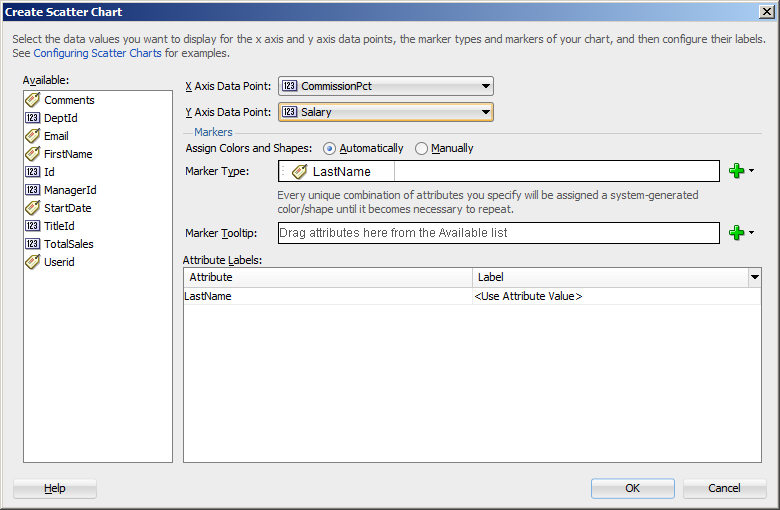
Task: Click the Comments attribute tag icon
Action: [x=32, y=100]
